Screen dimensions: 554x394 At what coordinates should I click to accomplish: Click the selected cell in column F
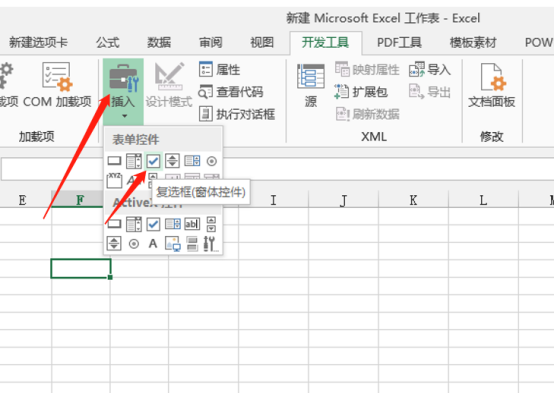[81, 269]
